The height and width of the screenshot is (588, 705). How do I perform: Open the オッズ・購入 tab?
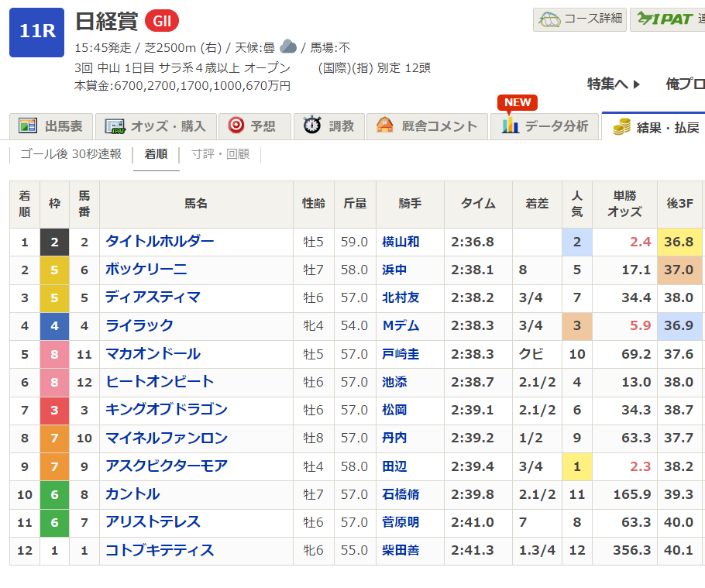click(155, 126)
